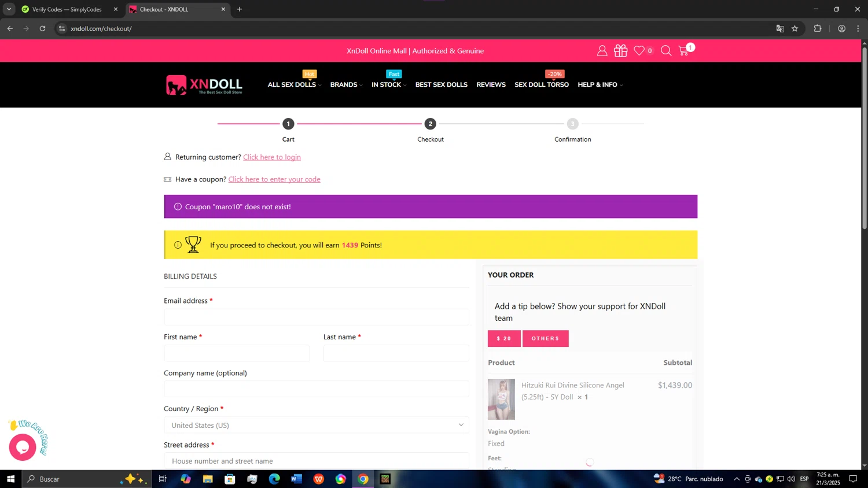Reload the page in Chrome
The width and height of the screenshot is (868, 488).
(x=42, y=28)
